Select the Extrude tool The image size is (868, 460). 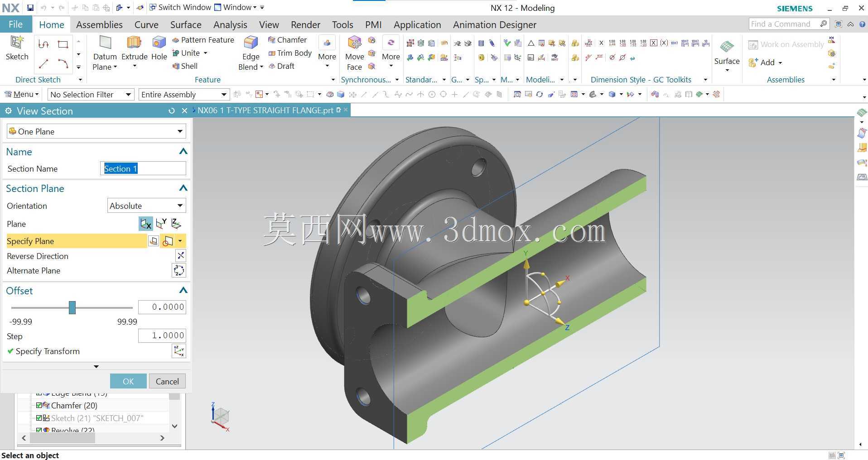pos(134,48)
